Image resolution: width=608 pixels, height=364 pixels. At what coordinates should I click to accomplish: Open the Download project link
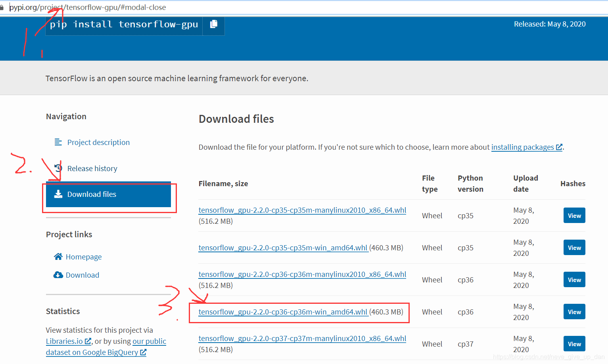coord(82,275)
